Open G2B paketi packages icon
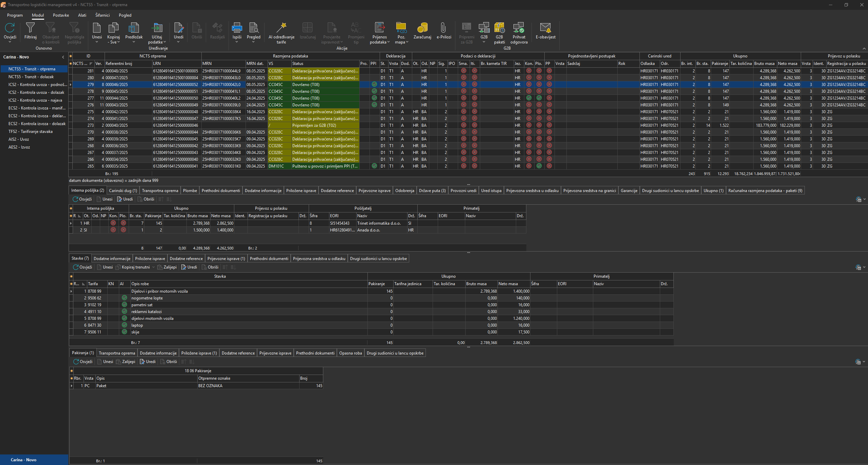Image resolution: width=868 pixels, height=465 pixels. [500, 28]
